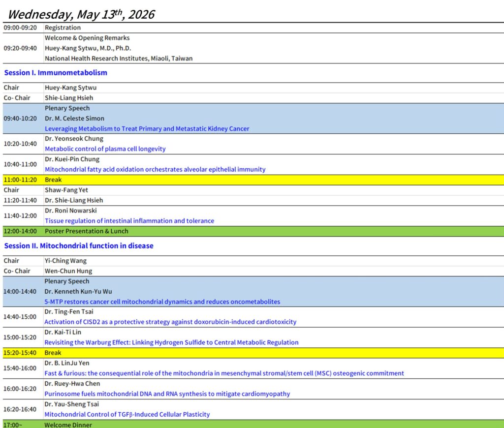Viewport: 504px width, 428px height.
Task: Select the Revisiting the Warburg Effect talk title
Action: point(171,343)
